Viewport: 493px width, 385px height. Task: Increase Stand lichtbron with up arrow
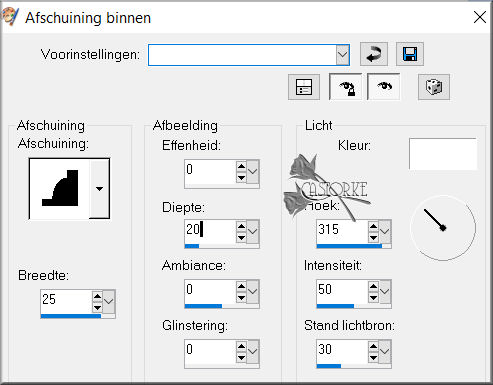point(373,346)
